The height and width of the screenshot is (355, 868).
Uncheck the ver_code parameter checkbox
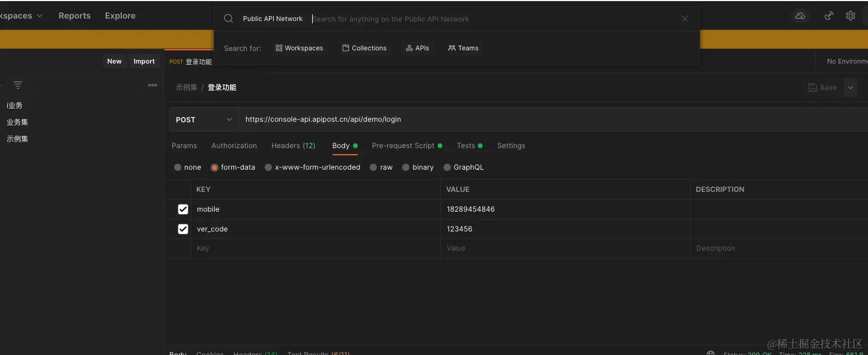(x=183, y=229)
